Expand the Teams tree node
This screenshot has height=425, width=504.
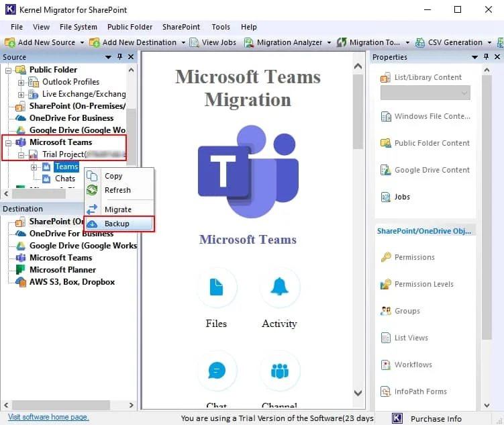pyautogui.click(x=34, y=167)
